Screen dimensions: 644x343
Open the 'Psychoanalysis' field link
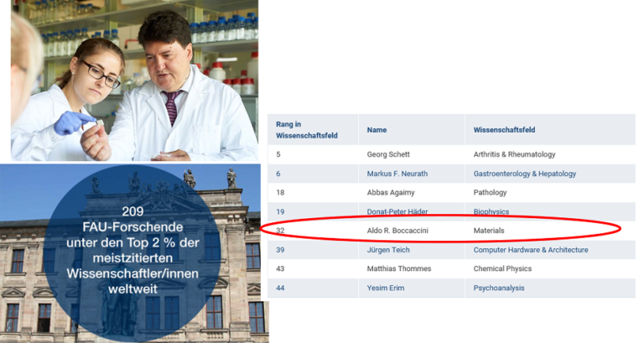coord(499,288)
